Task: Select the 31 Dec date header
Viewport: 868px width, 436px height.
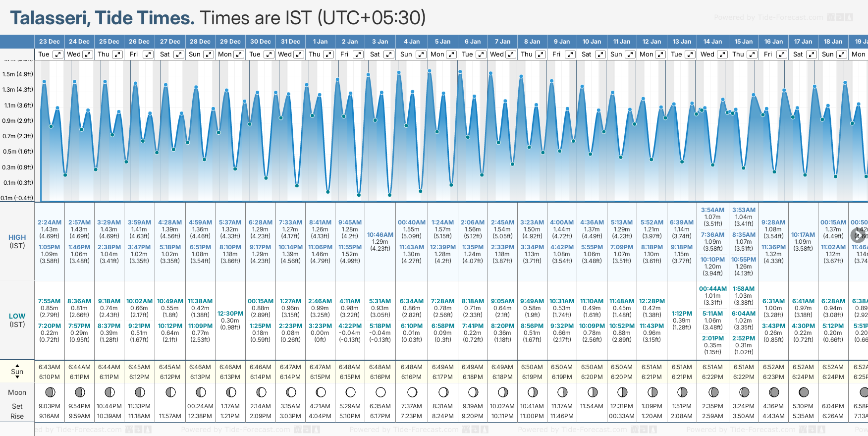Action: 290,42
